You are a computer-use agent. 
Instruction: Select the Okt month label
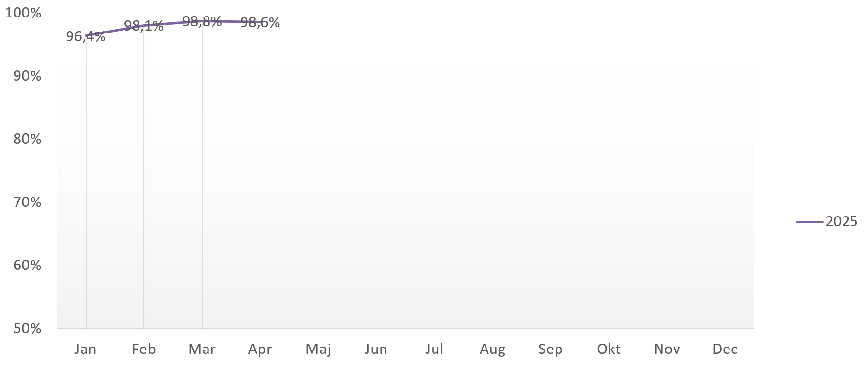608,349
